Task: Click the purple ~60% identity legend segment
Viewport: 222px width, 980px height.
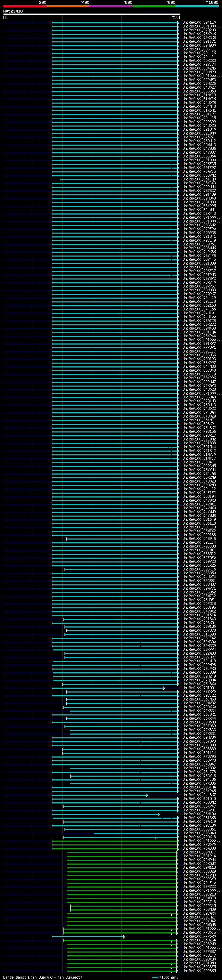Action: [111, 6]
